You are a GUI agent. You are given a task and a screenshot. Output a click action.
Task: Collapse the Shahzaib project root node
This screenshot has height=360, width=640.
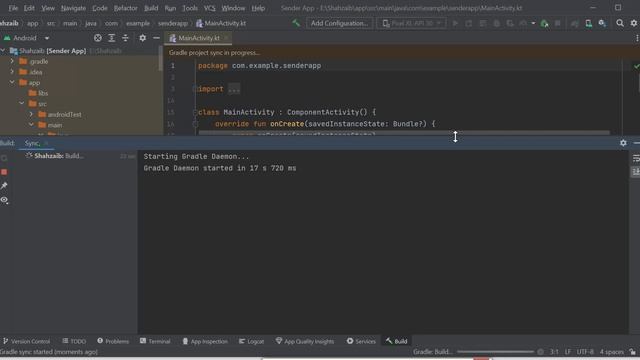[x=3, y=51]
